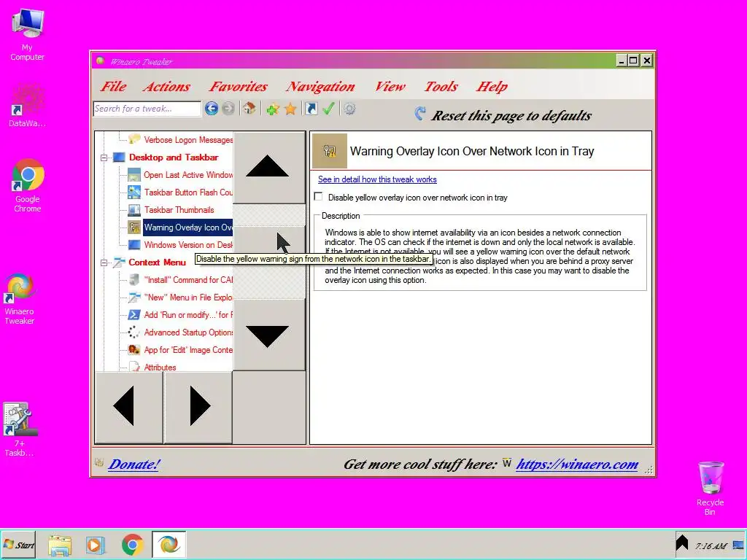Screen dimensions: 747x560
Task: Click the 7:16 AM taskbar clock
Action: (711, 545)
